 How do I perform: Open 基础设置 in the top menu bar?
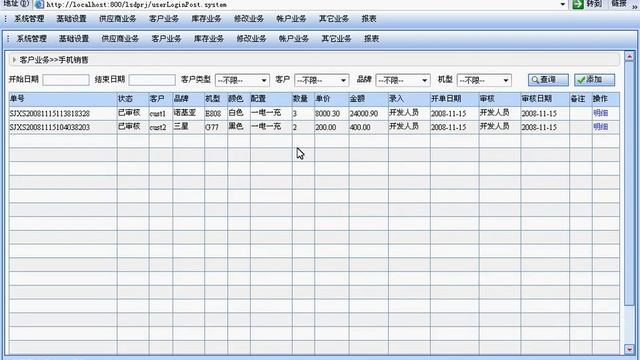[71, 19]
